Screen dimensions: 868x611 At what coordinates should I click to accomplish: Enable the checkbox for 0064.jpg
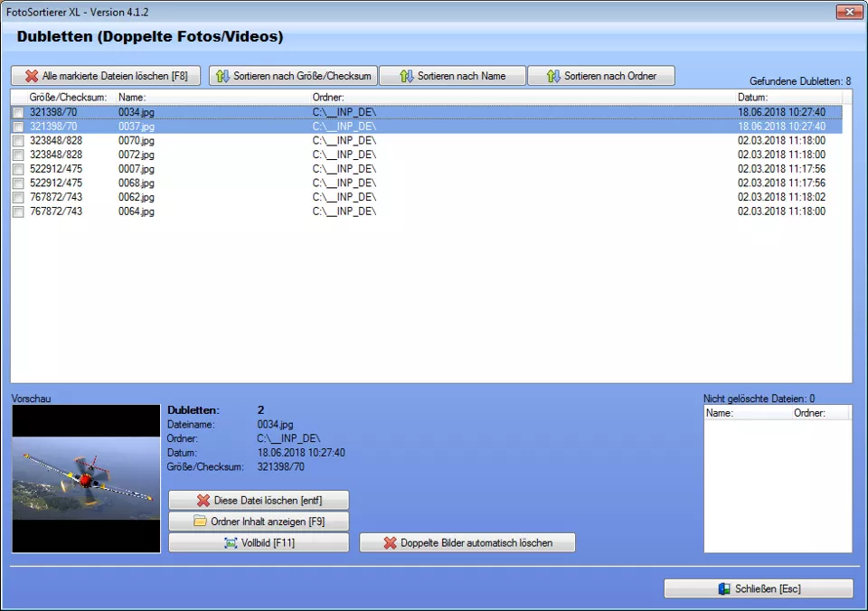tap(18, 211)
